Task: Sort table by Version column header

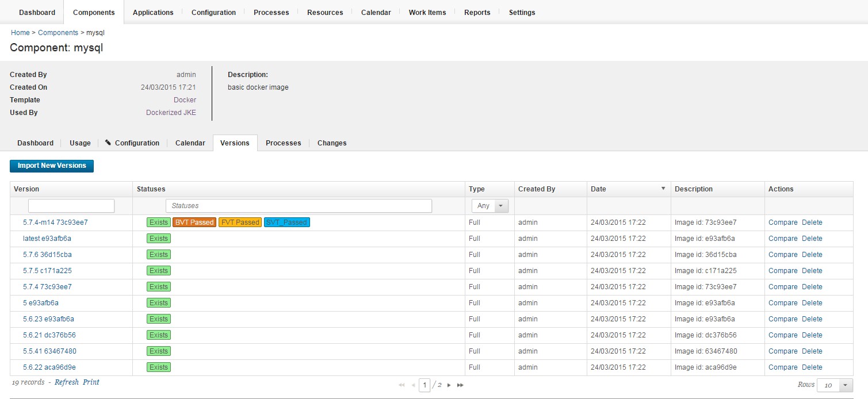Action: point(26,189)
